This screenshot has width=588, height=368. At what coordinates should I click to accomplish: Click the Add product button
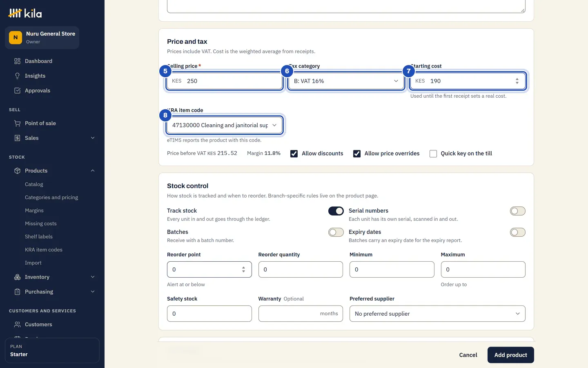pyautogui.click(x=510, y=355)
